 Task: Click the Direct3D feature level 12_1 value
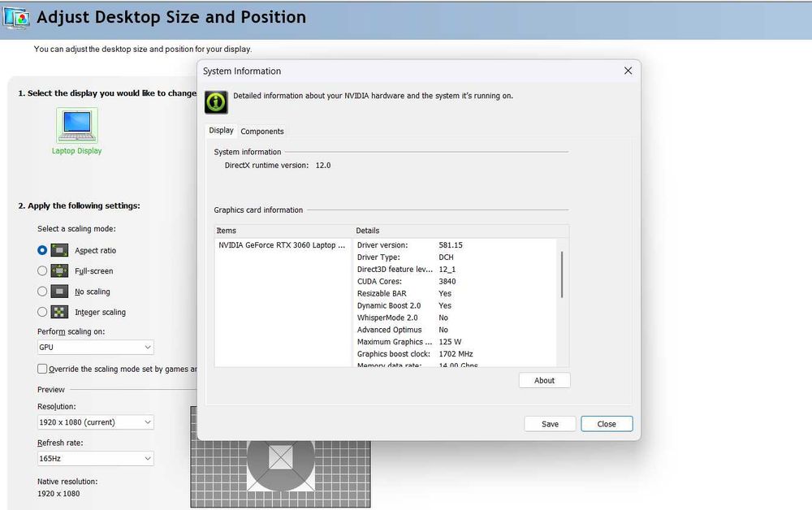point(447,270)
